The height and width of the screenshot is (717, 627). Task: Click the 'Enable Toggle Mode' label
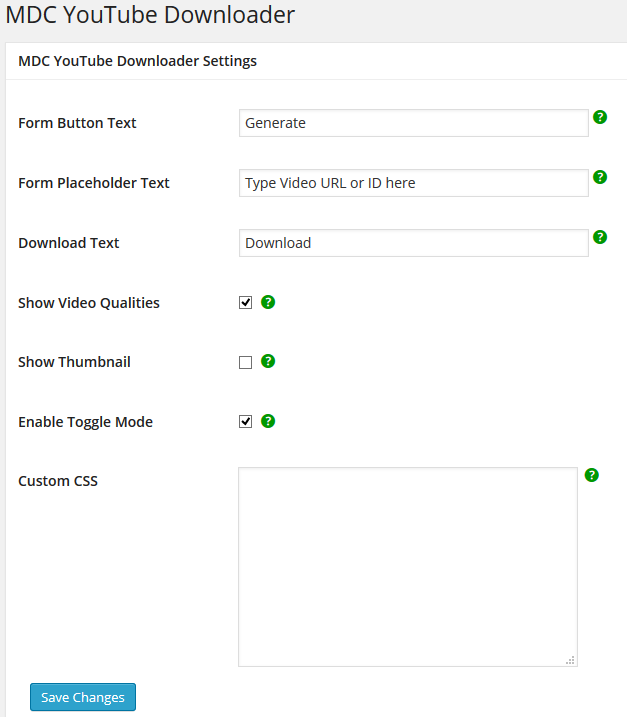[86, 422]
